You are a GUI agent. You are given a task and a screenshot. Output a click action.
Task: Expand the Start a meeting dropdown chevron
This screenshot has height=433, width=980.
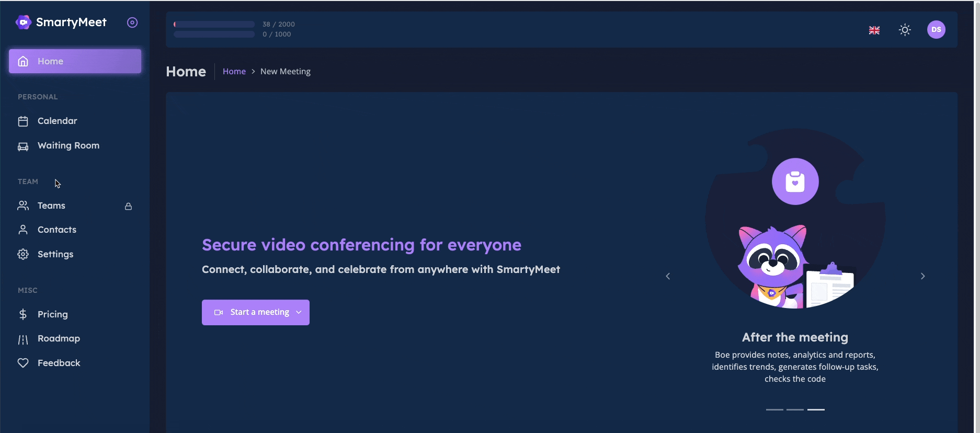pyautogui.click(x=299, y=312)
